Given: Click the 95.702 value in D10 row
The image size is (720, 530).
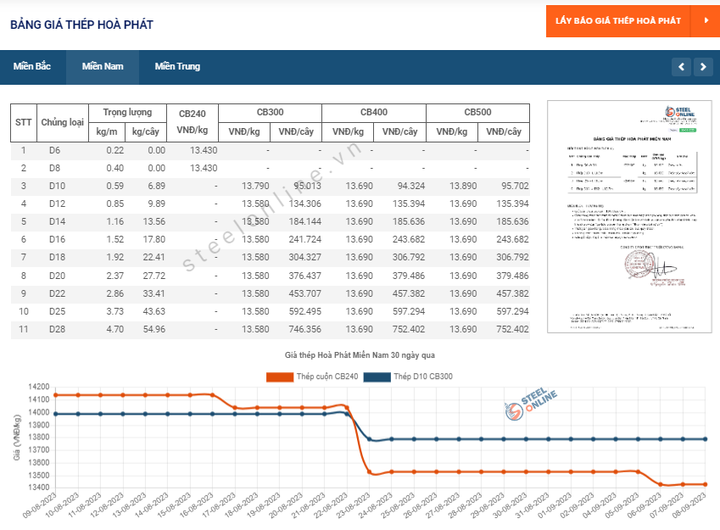Looking at the screenshot, I should (x=515, y=186).
